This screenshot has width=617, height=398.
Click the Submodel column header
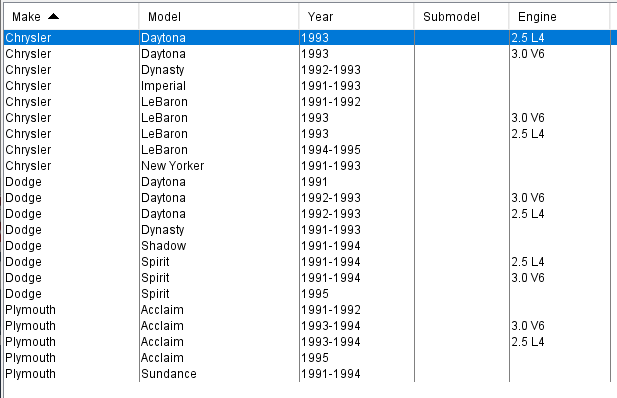click(x=461, y=17)
